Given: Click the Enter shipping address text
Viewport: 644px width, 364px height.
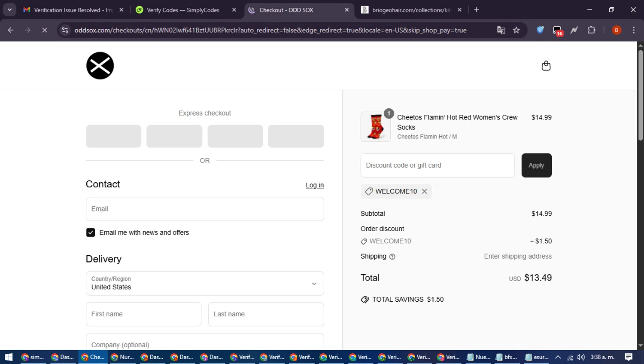Looking at the screenshot, I should click(518, 257).
